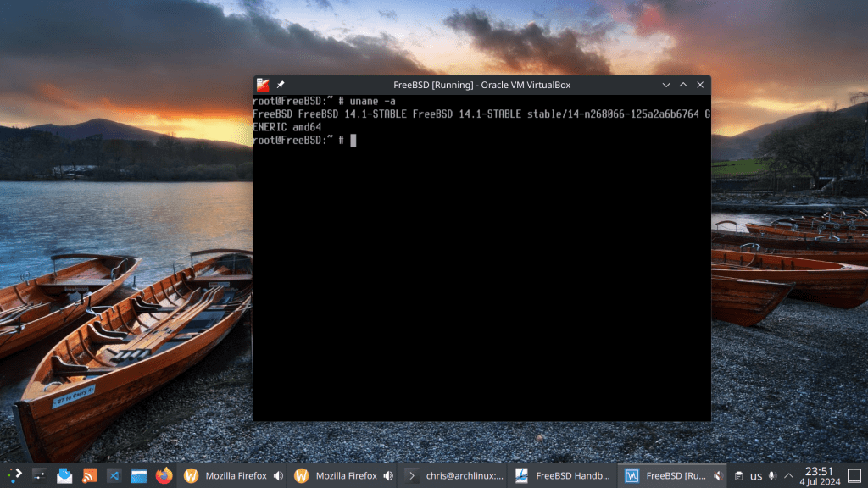868x488 pixels.
Task: Open the US keyboard layout selector
Action: coord(756,475)
